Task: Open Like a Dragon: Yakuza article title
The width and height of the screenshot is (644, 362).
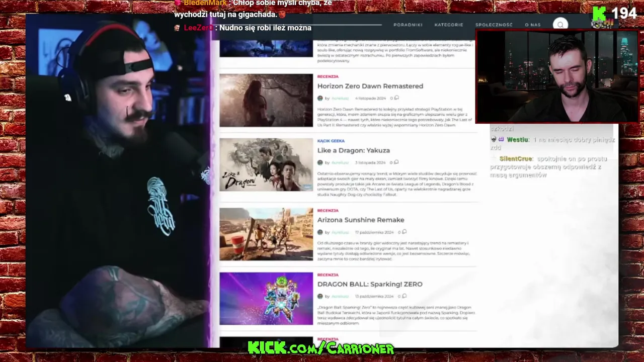Action: coord(354,150)
